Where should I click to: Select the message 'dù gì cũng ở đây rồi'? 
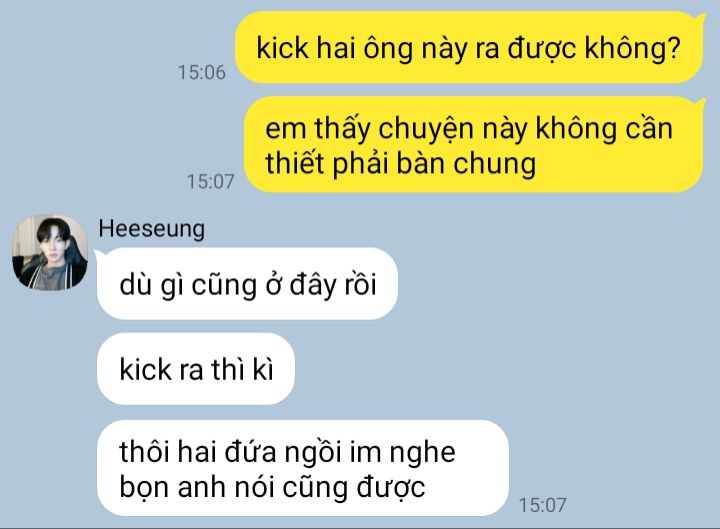pyautogui.click(x=247, y=283)
